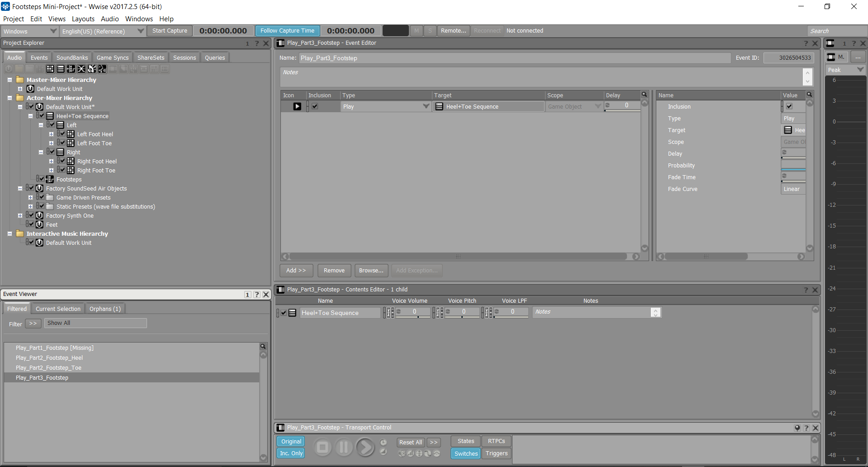
Task: Click the Remote... button
Action: 453,31
